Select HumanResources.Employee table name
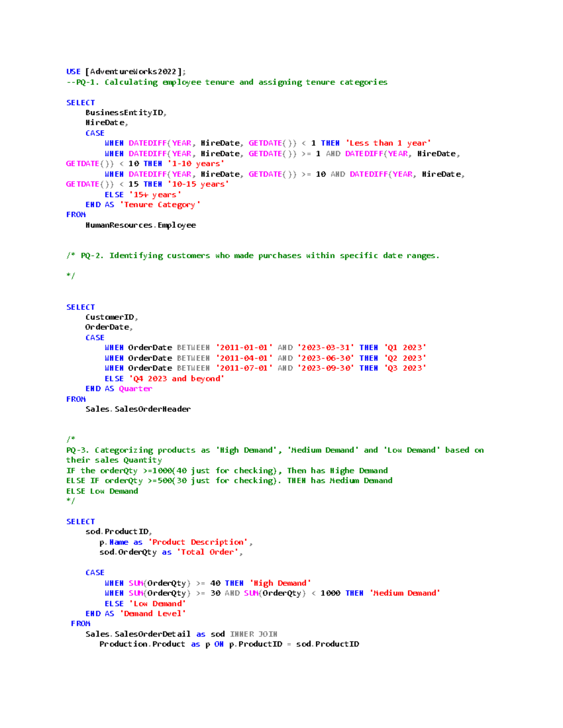The image size is (563, 728). [141, 225]
